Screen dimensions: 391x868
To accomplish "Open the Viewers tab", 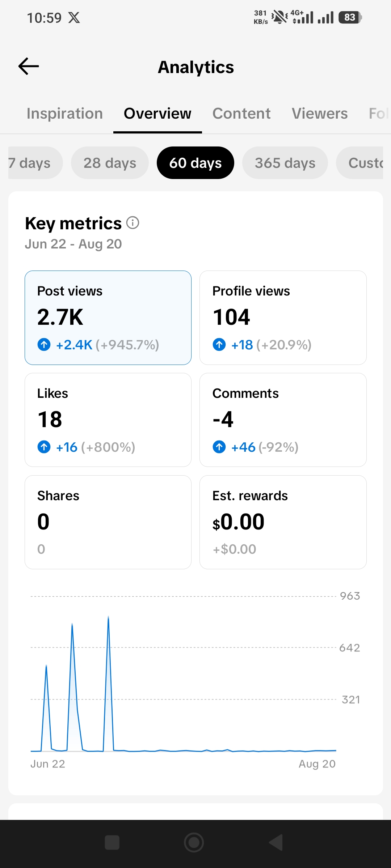I will coord(320,114).
